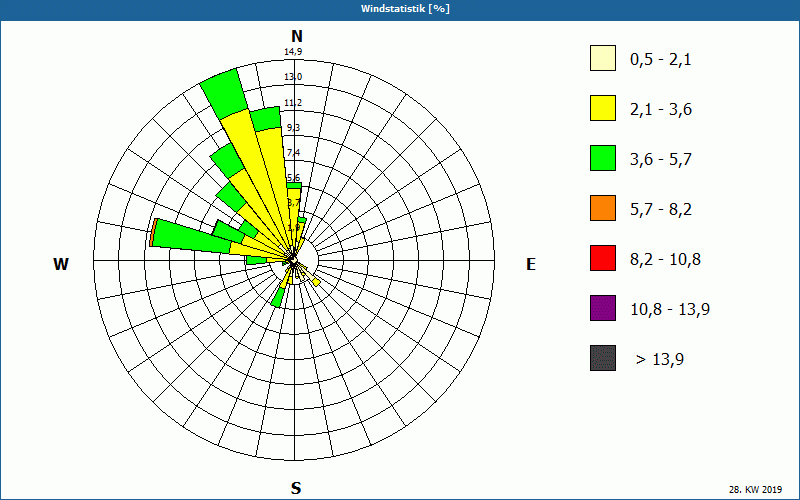
Task: Click the "5,7 - 8,2" legend label
Action: [661, 210]
